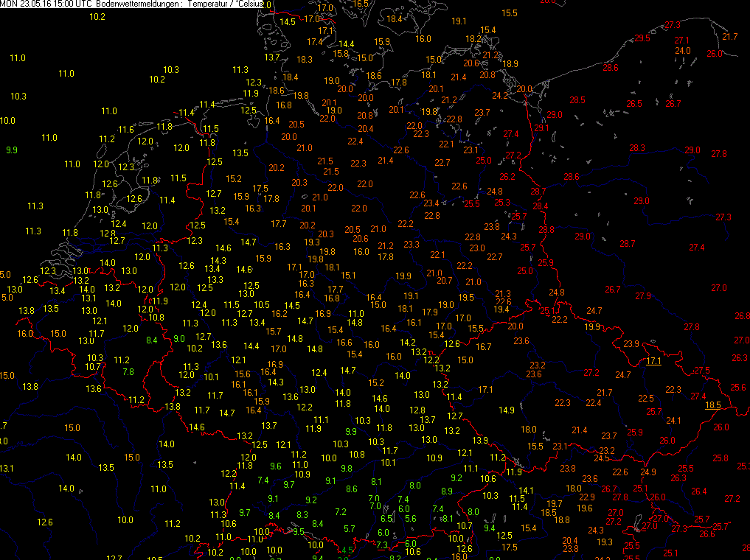Select the gray 29.5 temperature reading
750x560 pixels.
[642, 38]
